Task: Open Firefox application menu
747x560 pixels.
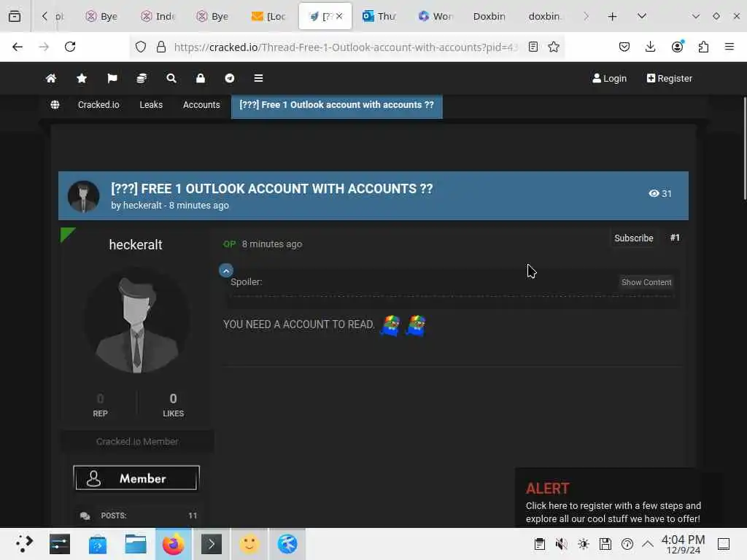Action: pos(729,47)
